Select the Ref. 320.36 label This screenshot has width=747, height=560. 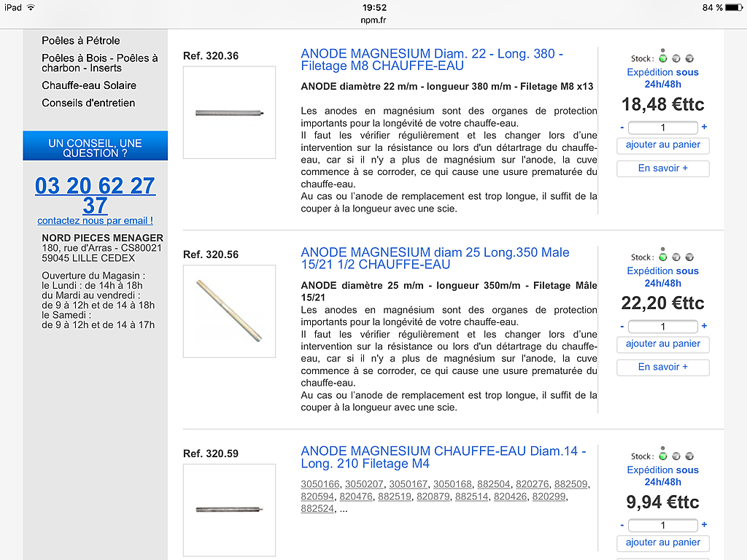click(211, 55)
